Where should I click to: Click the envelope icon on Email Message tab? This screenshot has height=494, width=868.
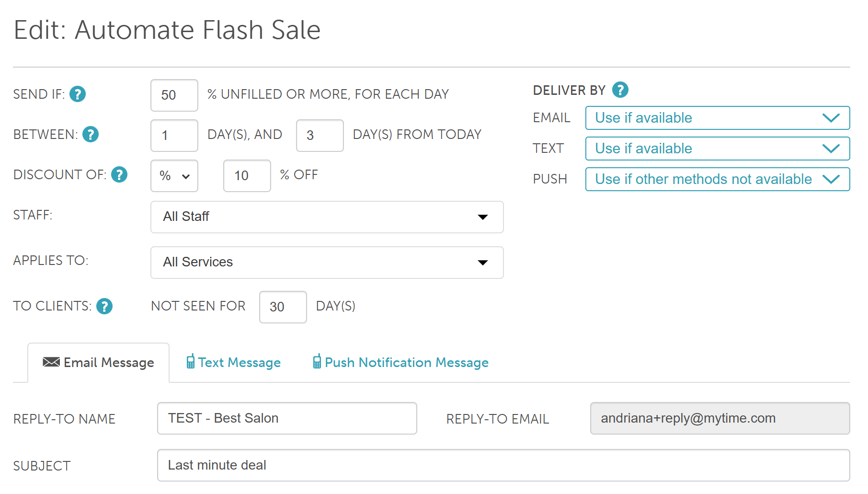(x=51, y=362)
